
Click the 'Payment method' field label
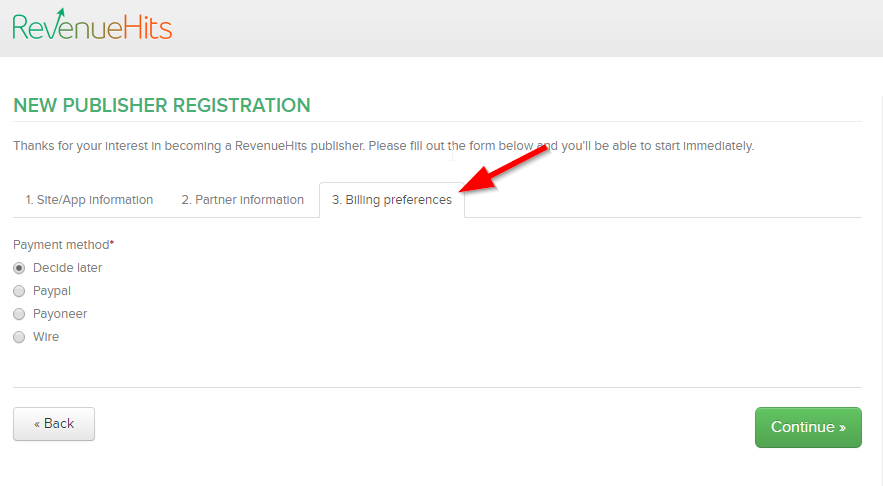[61, 245]
